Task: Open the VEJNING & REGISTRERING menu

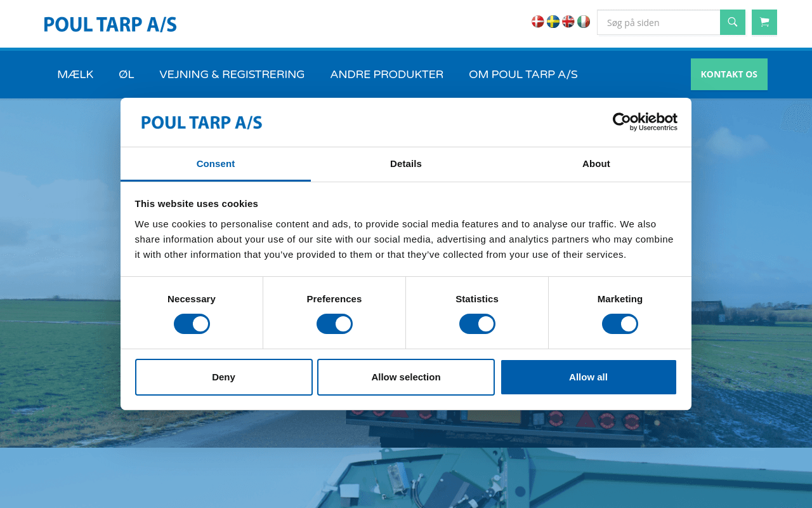Action: pos(232,74)
